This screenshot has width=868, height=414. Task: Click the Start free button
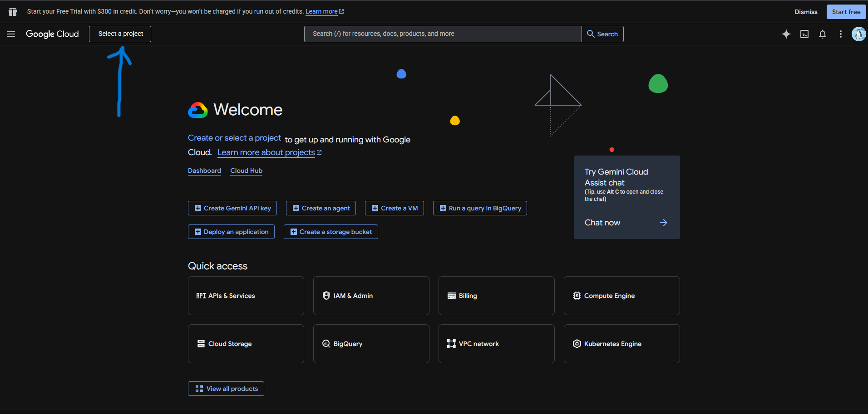coord(846,12)
